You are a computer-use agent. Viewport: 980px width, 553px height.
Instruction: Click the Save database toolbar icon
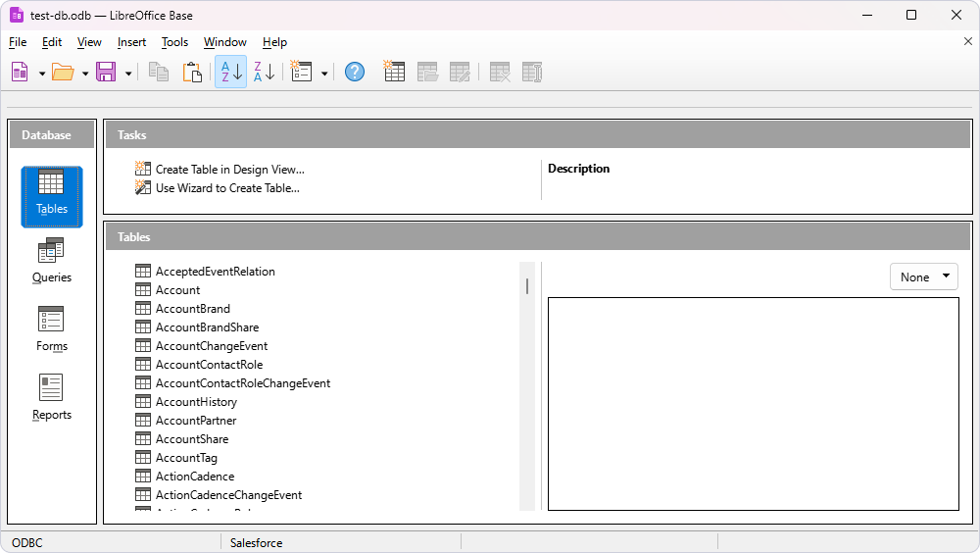click(106, 73)
